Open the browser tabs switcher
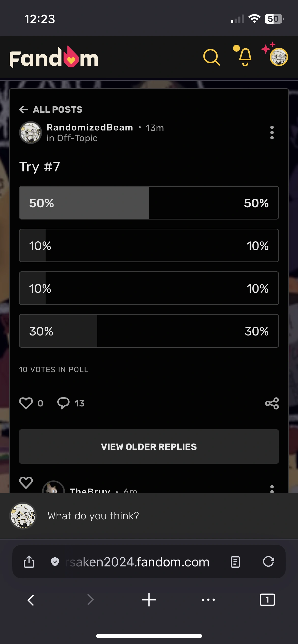 coord(267,600)
